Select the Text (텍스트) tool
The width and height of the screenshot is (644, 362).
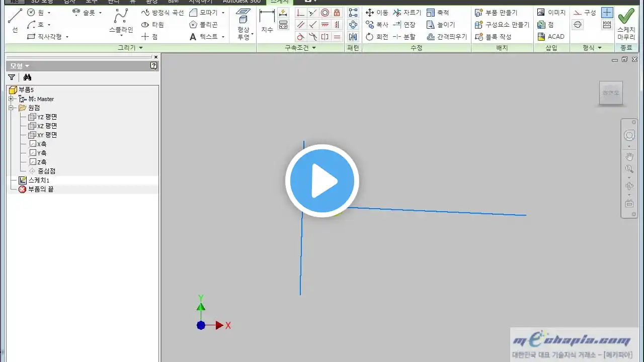click(x=204, y=37)
